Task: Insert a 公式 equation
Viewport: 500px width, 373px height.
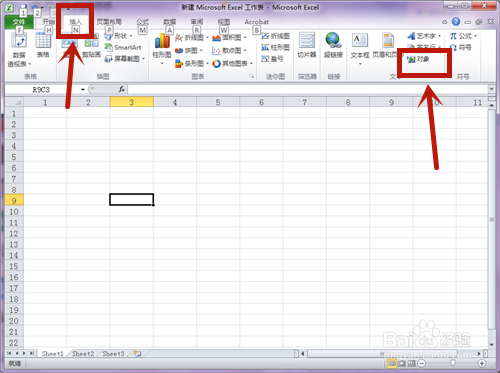Action: click(463, 36)
